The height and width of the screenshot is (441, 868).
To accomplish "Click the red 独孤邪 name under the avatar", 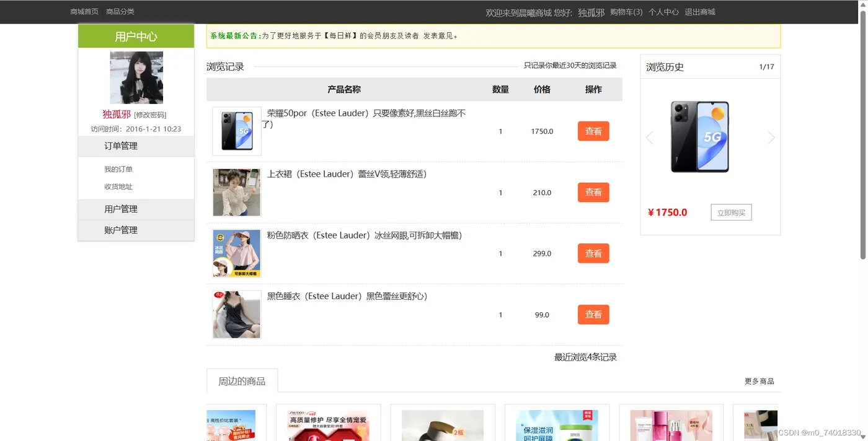I will [117, 115].
